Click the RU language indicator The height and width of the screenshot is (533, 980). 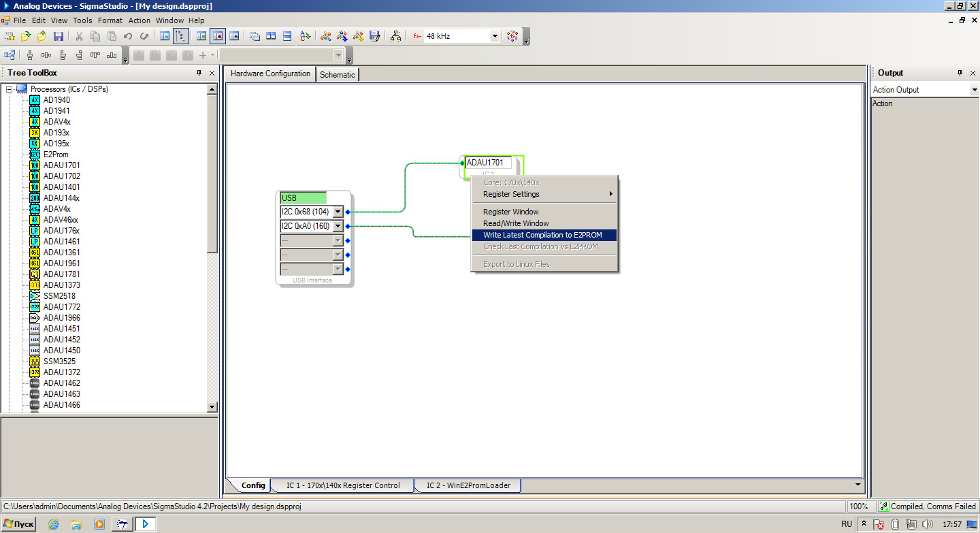pyautogui.click(x=847, y=524)
